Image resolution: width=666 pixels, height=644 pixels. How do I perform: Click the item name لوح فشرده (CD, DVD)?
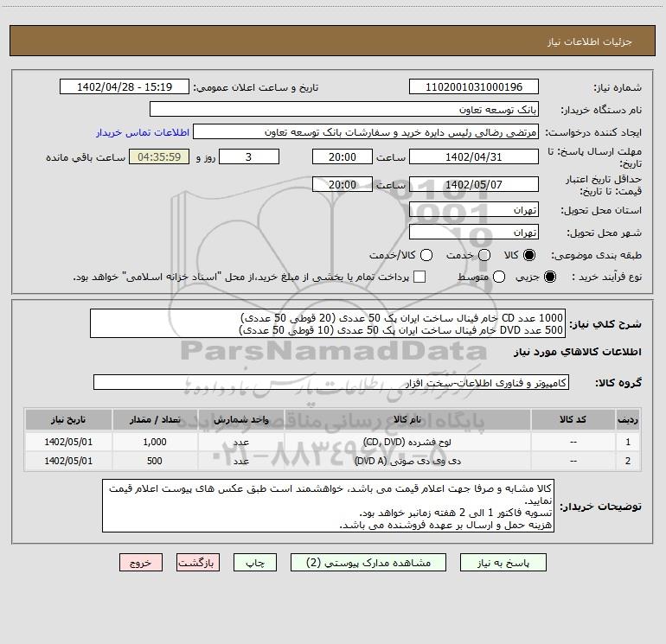tap(407, 442)
